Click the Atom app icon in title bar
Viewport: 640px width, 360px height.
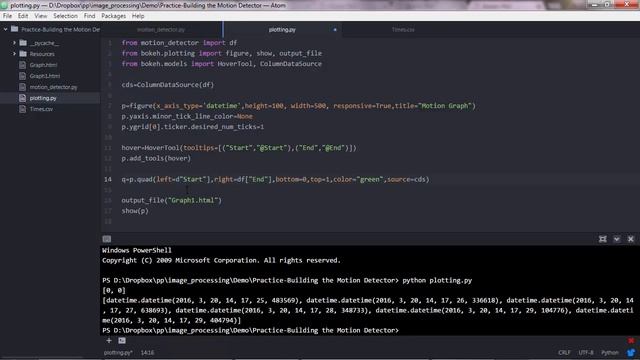coord(4,5)
